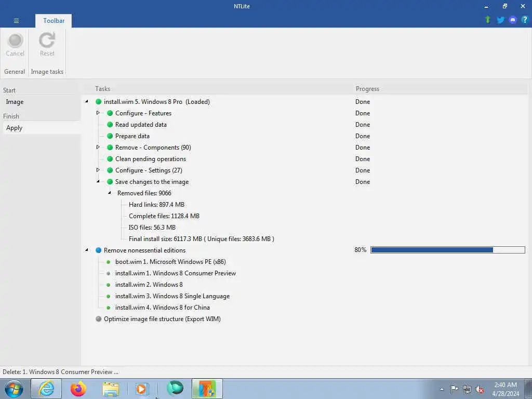Select install.wim 3. Windows 8 Single Language

tap(172, 296)
